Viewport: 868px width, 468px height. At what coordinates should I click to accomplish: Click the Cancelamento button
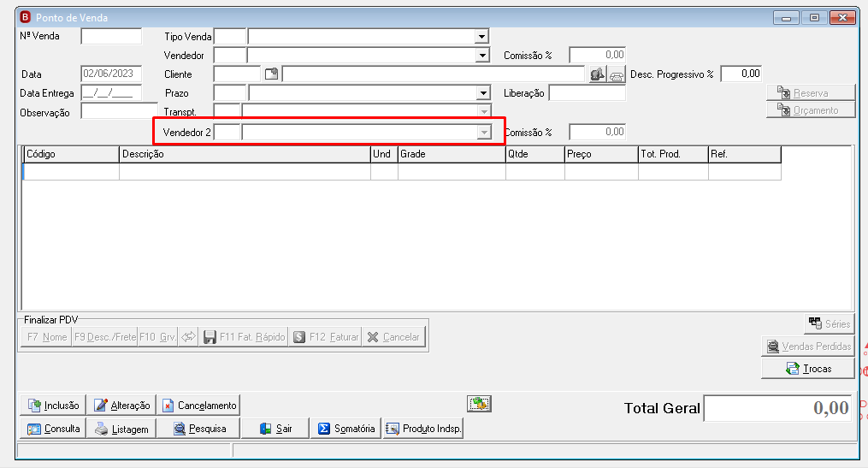198,406
